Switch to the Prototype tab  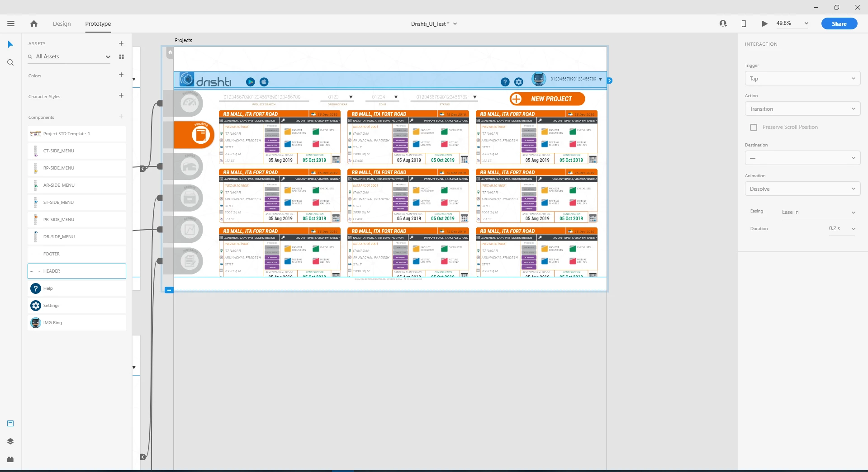(x=98, y=24)
